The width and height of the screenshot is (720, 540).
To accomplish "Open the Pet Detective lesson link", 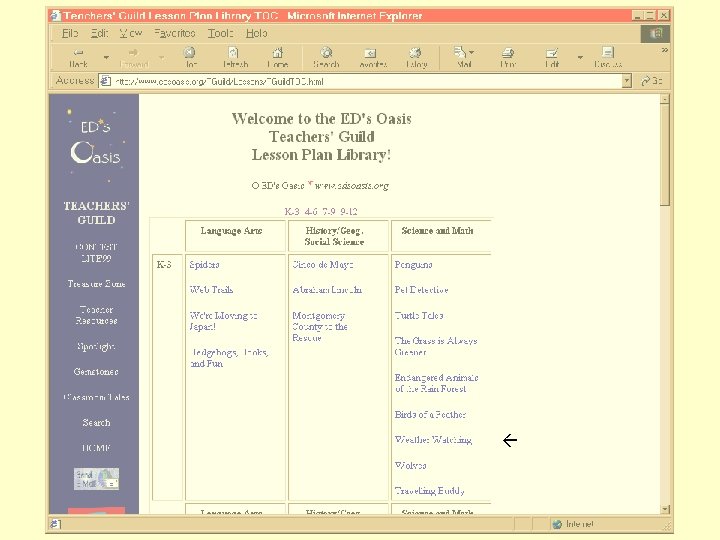I will 421,290.
